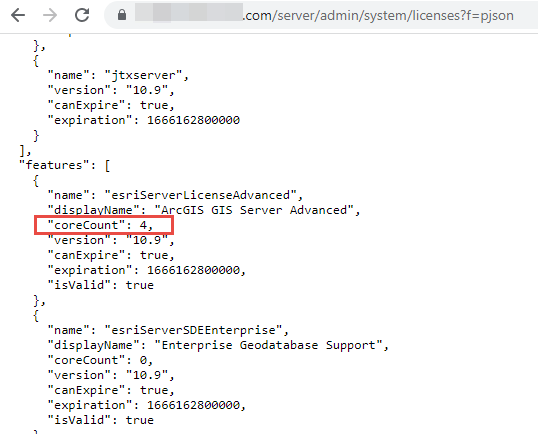Image resolution: width=538 pixels, height=434 pixels.
Task: Click the "coreCount": 4 line
Action: coord(100,225)
